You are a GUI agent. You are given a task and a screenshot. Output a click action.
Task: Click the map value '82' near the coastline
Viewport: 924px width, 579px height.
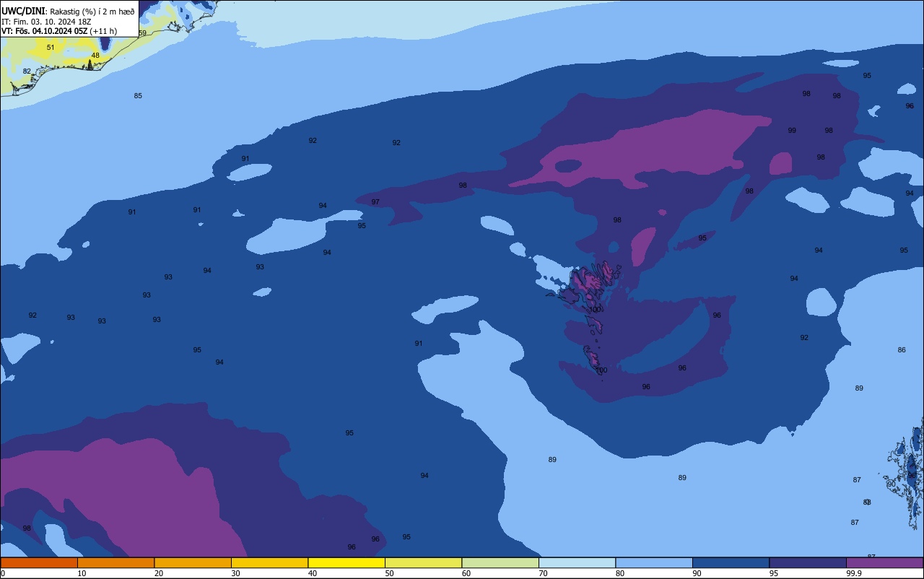[27, 71]
